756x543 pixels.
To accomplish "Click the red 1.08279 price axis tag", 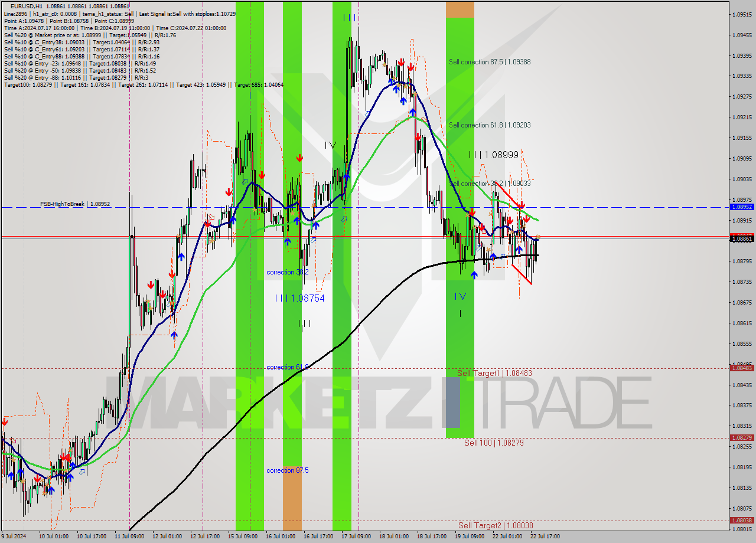I will pyautogui.click(x=741, y=437).
